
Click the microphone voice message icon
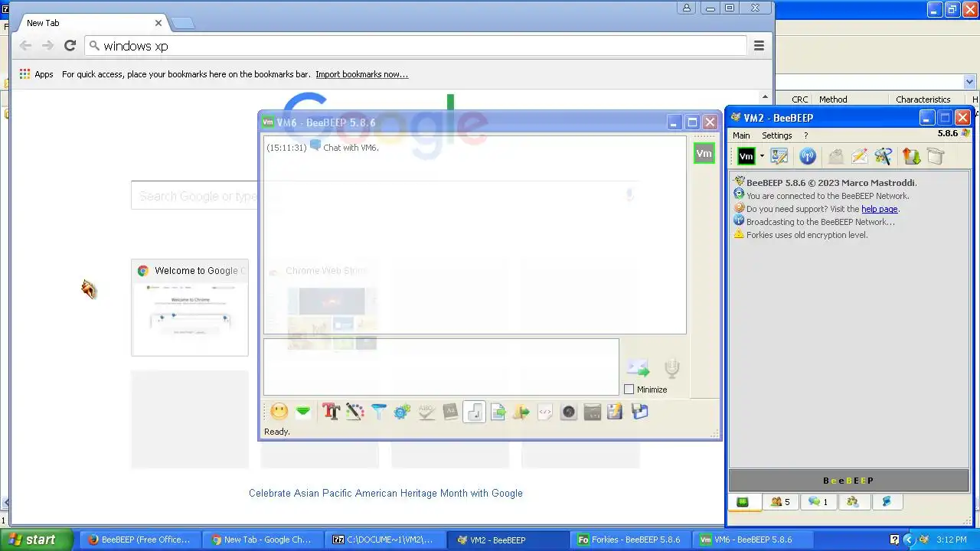click(671, 369)
